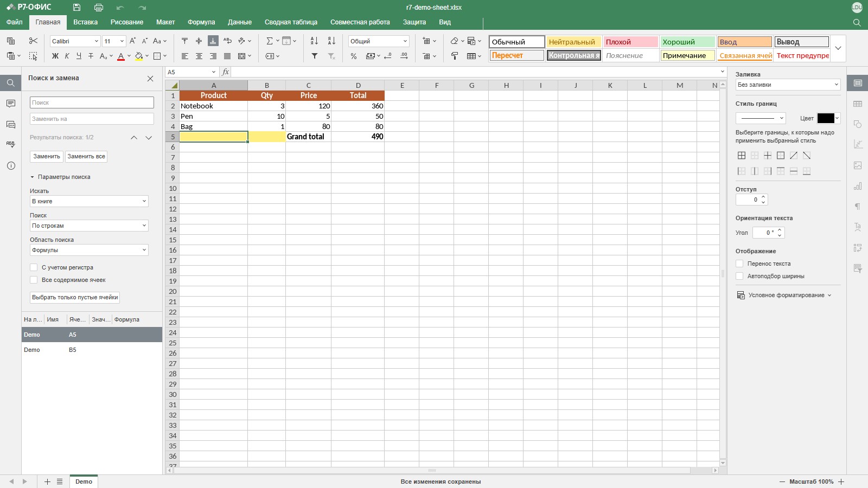
Task: Open the 'Заливка' fill dropdown
Action: point(788,85)
